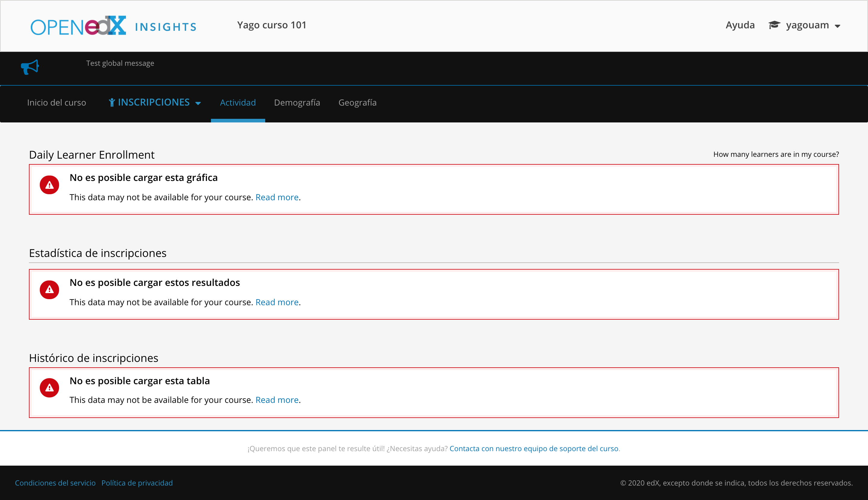Screen dimensions: 868x500
Task: Click Read more under the table error
Action: pyautogui.click(x=277, y=400)
